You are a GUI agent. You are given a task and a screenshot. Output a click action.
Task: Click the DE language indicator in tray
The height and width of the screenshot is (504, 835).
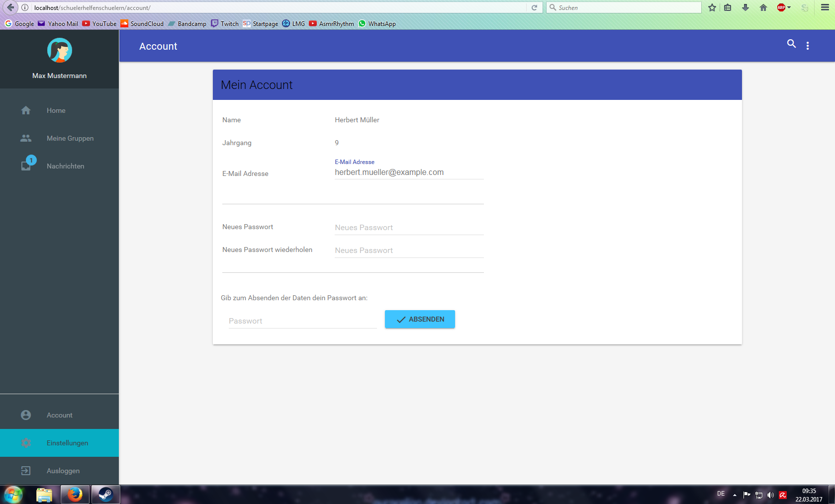(721, 494)
